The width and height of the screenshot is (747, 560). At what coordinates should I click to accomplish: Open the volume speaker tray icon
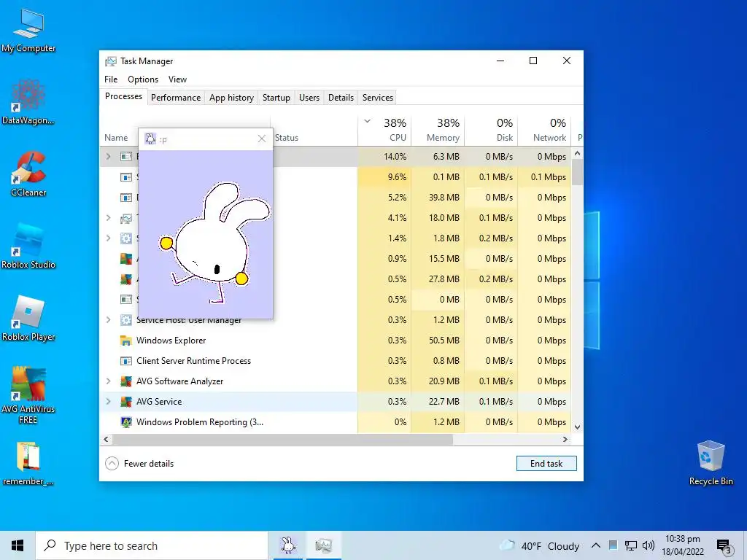pyautogui.click(x=648, y=545)
